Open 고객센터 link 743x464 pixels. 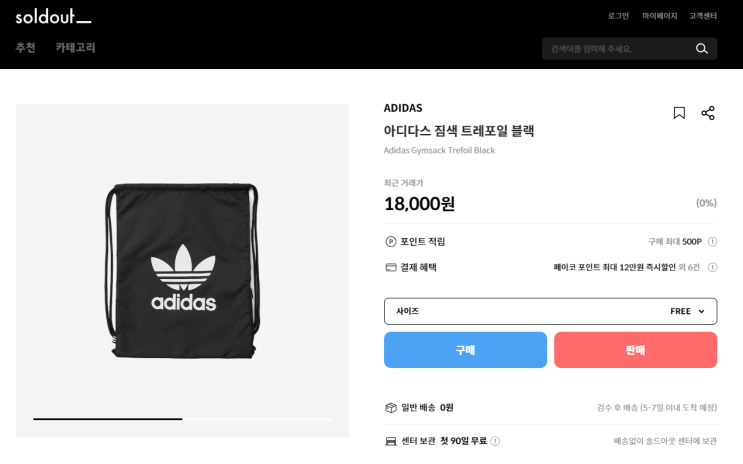point(703,16)
